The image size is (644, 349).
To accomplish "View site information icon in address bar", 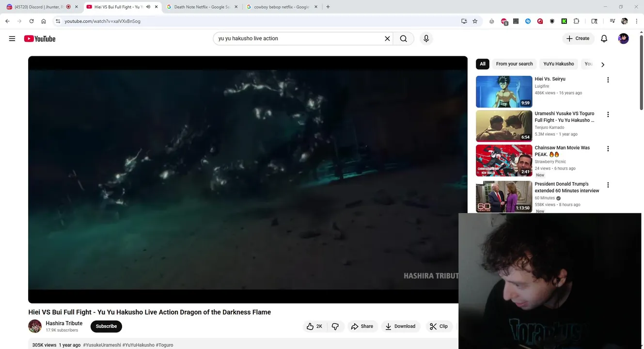I will coord(58,21).
